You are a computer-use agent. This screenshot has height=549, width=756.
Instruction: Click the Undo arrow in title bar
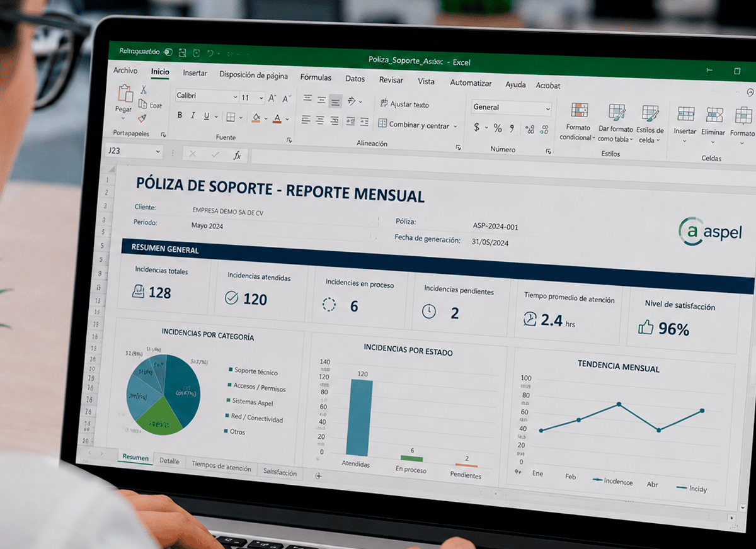(210, 54)
